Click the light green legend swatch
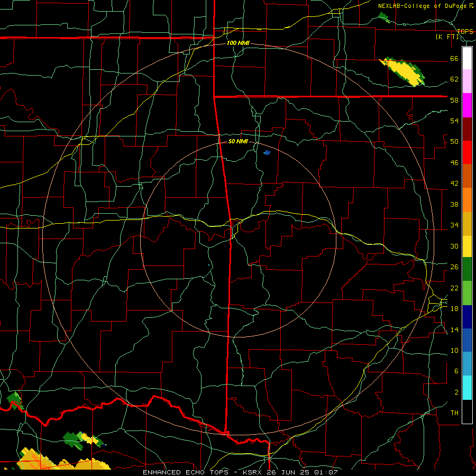 [x=467, y=293]
